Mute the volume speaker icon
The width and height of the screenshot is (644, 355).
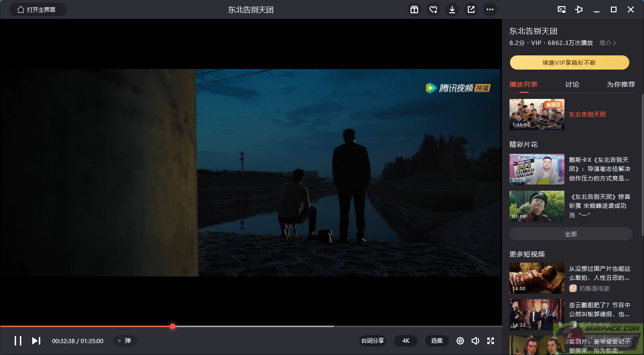click(475, 341)
